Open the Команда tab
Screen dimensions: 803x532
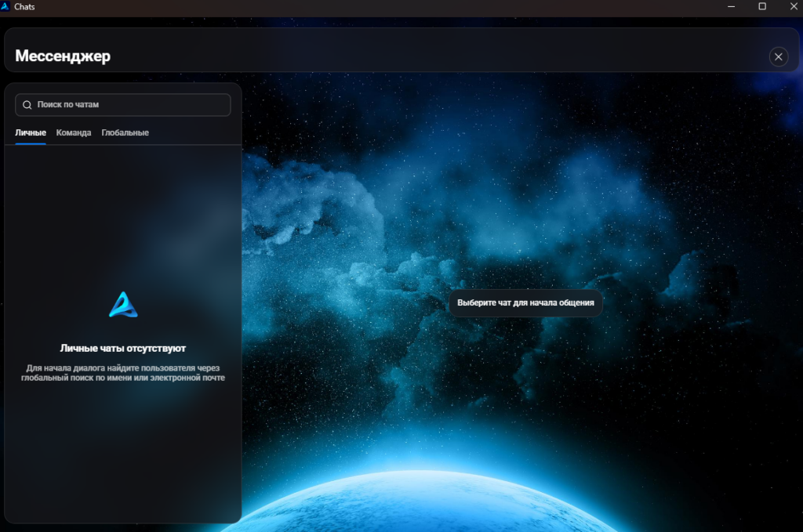[x=74, y=132]
